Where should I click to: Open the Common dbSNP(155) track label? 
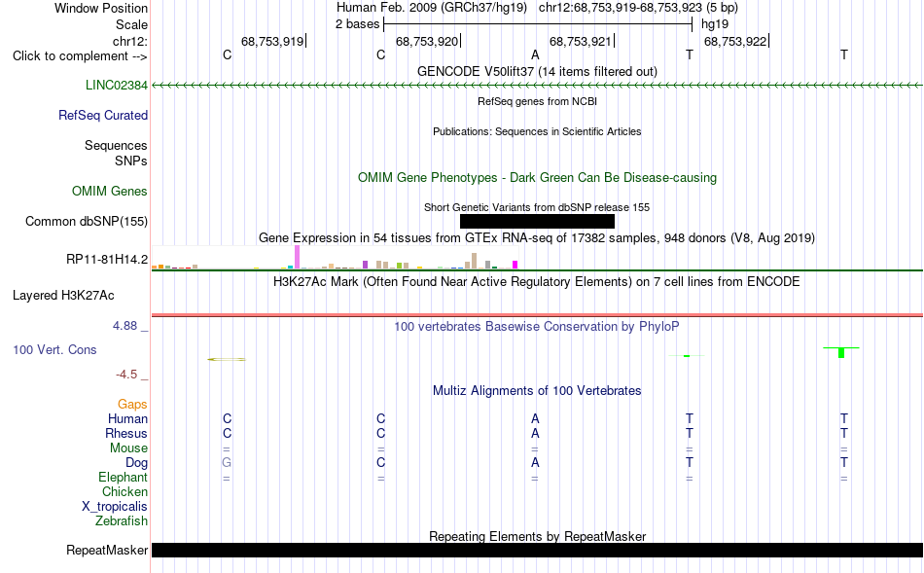86,221
